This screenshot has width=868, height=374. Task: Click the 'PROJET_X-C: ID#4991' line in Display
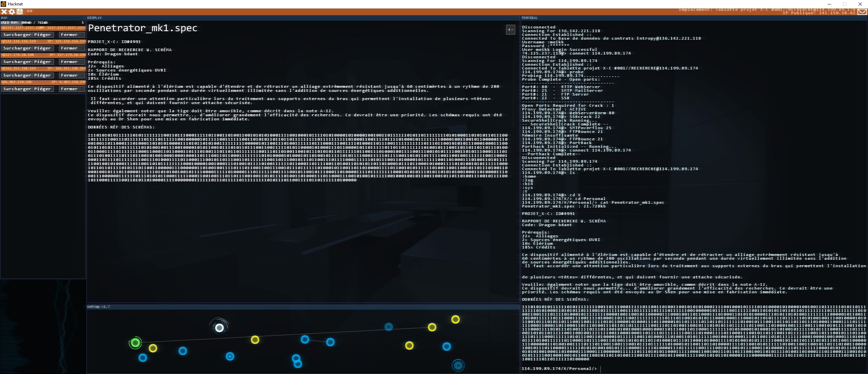point(114,42)
